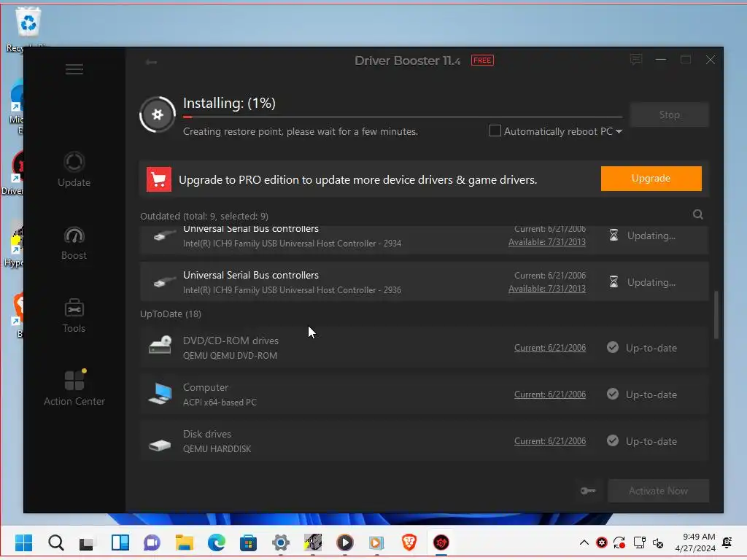Click the DVD/CD-ROM drives device icon

click(x=160, y=345)
